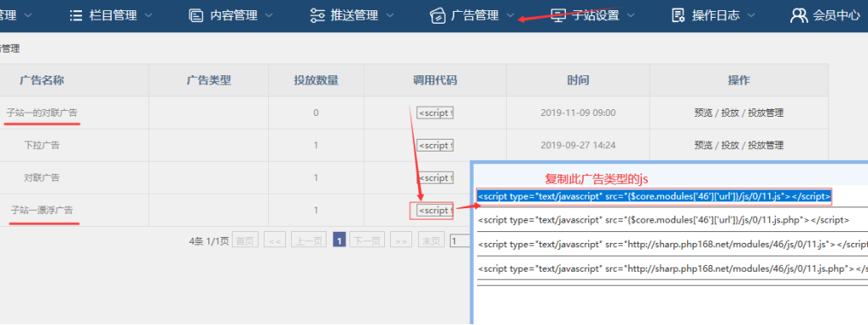Expand the 栏目管理 dropdown arrow
868x325 pixels.
[148, 15]
